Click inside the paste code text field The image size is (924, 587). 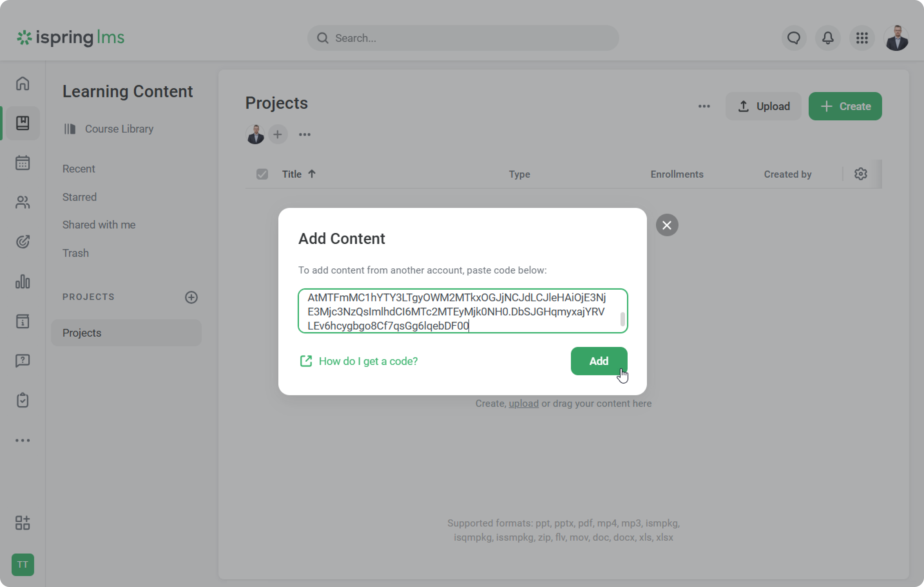click(x=457, y=311)
